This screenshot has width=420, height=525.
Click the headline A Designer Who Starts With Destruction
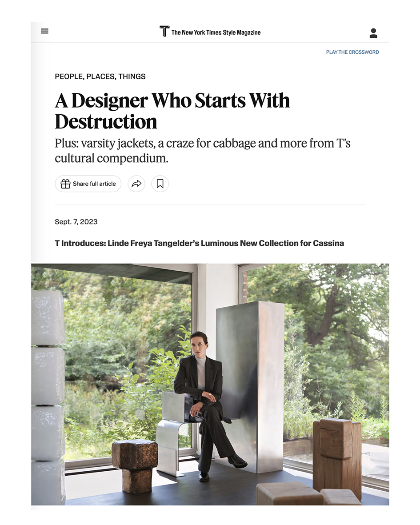click(x=172, y=111)
